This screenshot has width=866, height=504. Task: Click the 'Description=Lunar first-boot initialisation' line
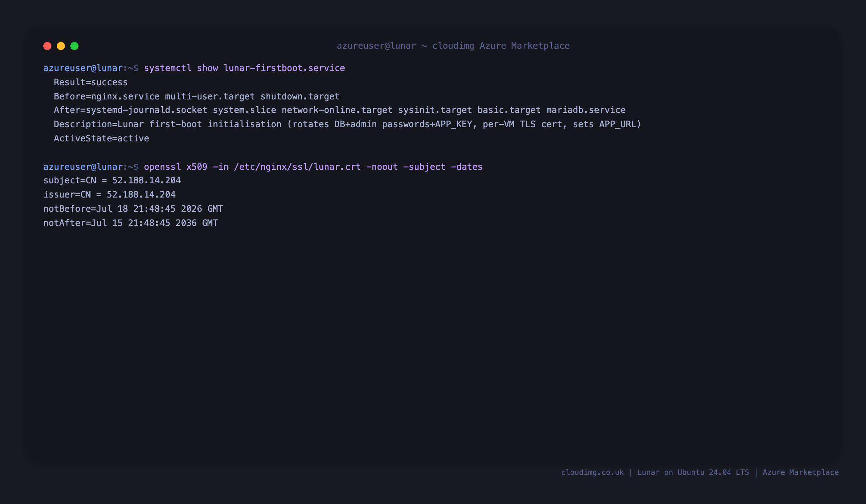347,124
